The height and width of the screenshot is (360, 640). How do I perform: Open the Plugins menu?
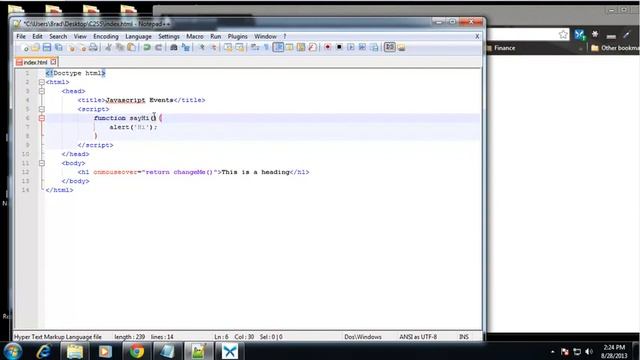click(x=238, y=36)
